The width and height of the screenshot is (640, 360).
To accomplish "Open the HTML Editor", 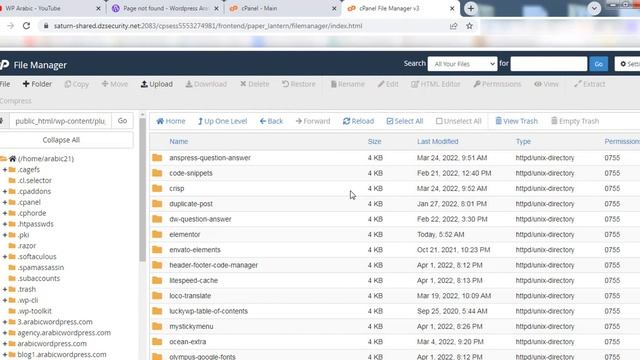I will [436, 84].
